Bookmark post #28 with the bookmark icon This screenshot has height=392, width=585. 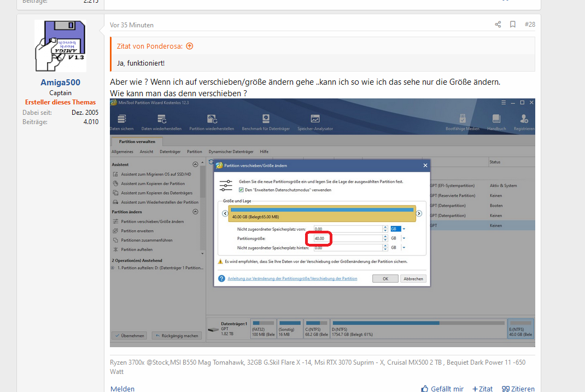[x=513, y=24]
